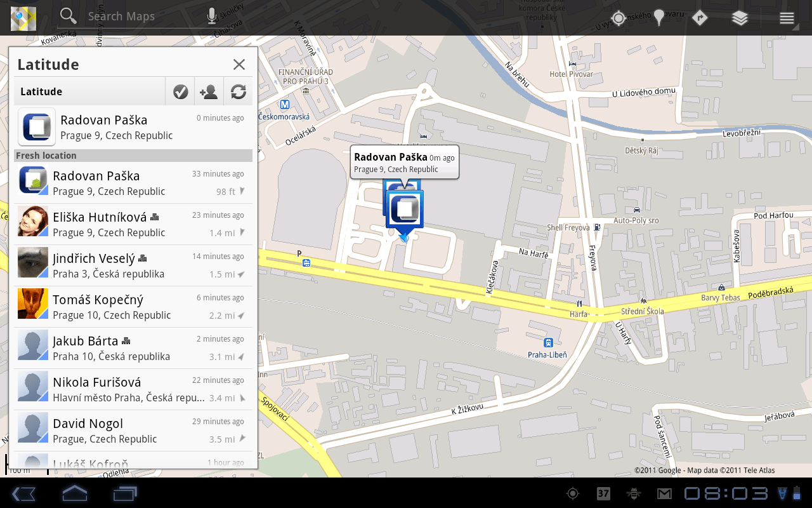Select Radovan Paška, 33 minutes ago
Image resolution: width=812 pixels, height=508 pixels.
(x=133, y=183)
